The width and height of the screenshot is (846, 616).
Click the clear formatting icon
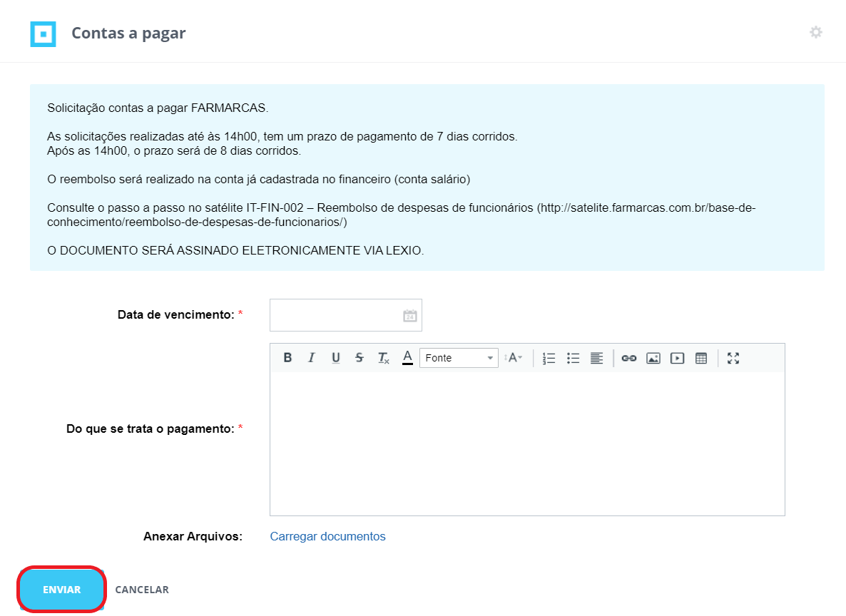click(x=383, y=358)
